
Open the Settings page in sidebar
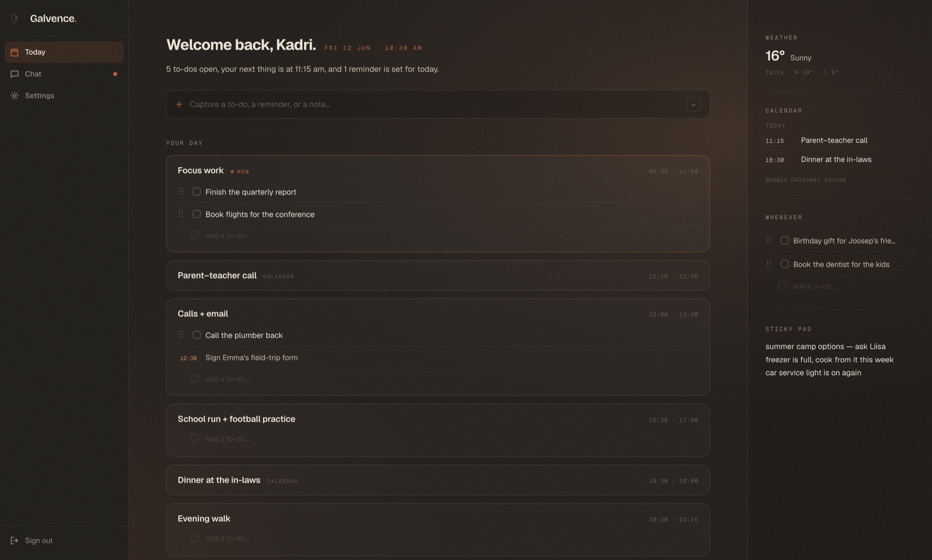coord(64,95)
